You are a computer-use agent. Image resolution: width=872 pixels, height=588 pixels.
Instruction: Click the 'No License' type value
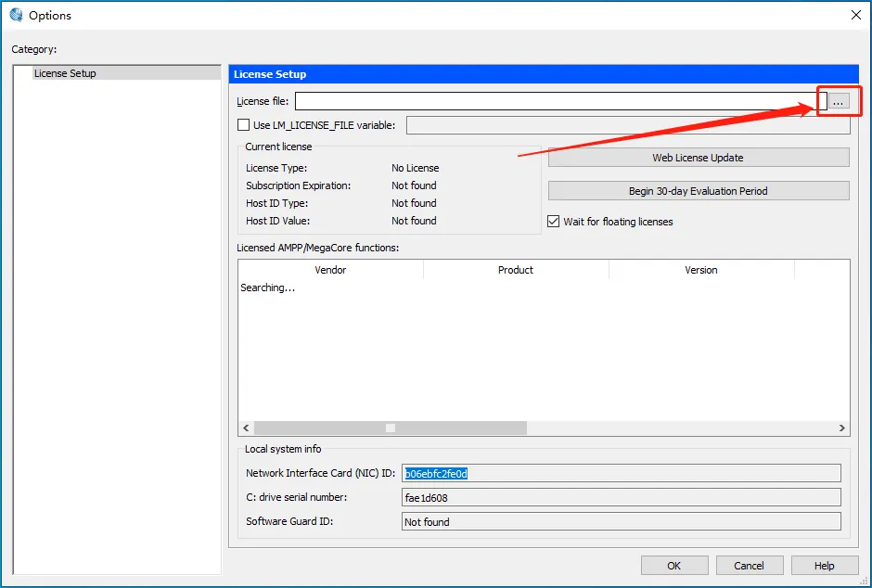click(x=415, y=168)
